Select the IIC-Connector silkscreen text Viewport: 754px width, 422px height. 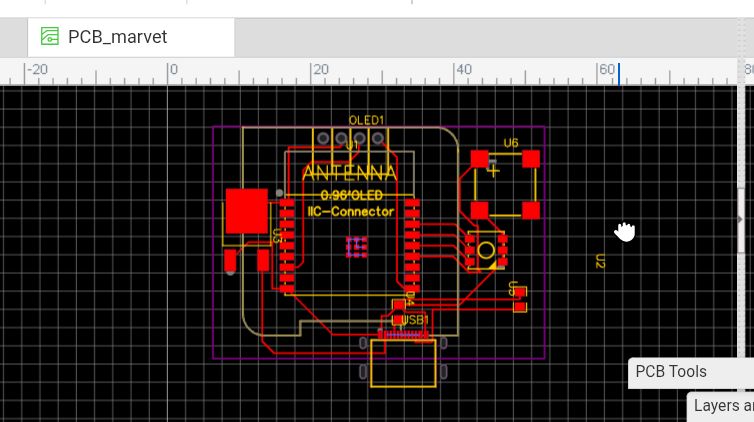tap(350, 211)
